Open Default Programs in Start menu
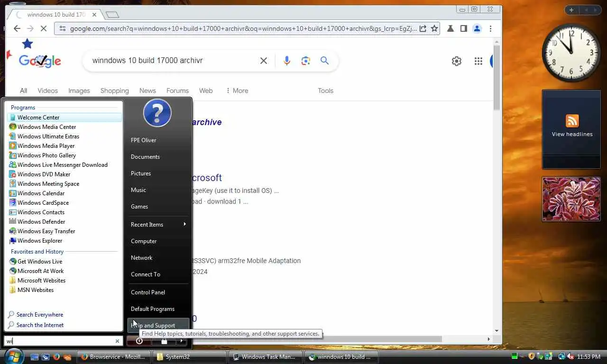The image size is (607, 364). tap(158, 309)
